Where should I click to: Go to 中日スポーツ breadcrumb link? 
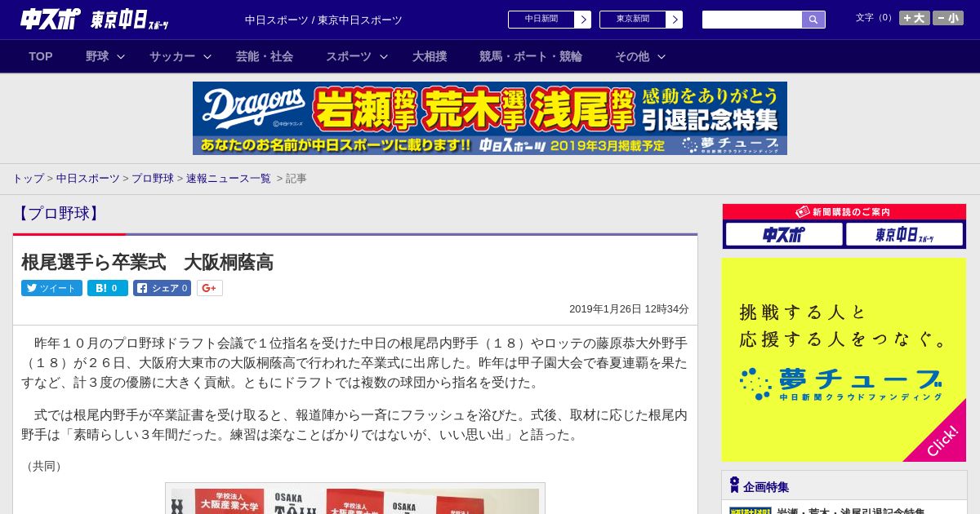click(x=88, y=179)
